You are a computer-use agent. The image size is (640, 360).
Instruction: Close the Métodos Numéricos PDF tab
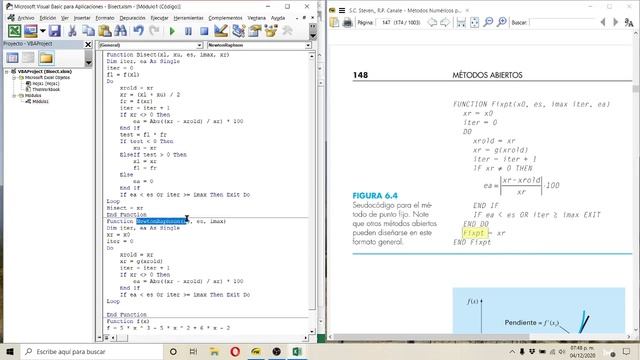467,11
